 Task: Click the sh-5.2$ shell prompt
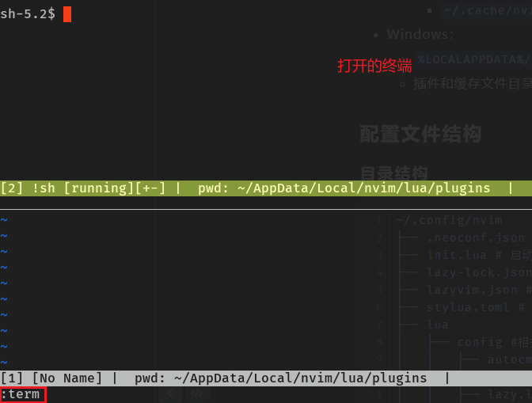[28, 14]
